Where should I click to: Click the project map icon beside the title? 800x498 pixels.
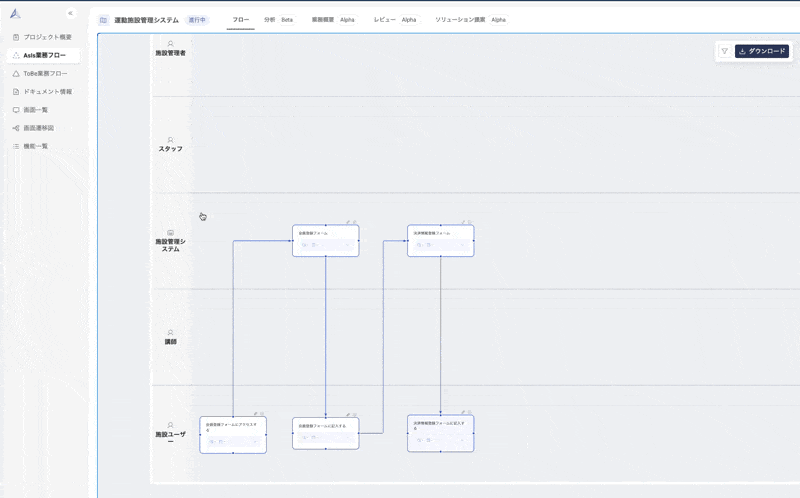click(104, 20)
